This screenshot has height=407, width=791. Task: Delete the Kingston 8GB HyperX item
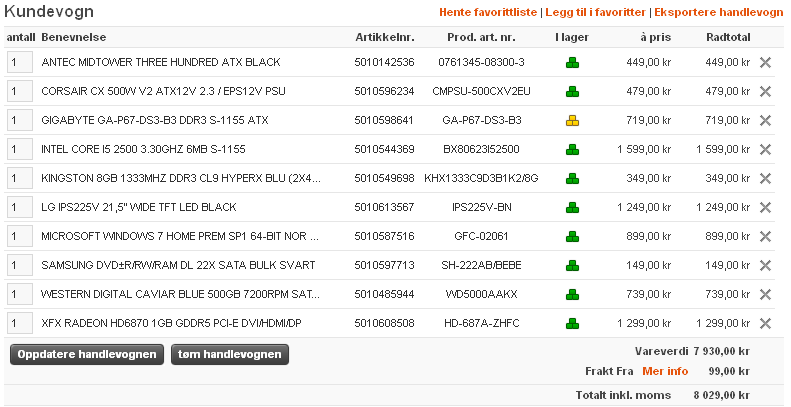point(765,179)
